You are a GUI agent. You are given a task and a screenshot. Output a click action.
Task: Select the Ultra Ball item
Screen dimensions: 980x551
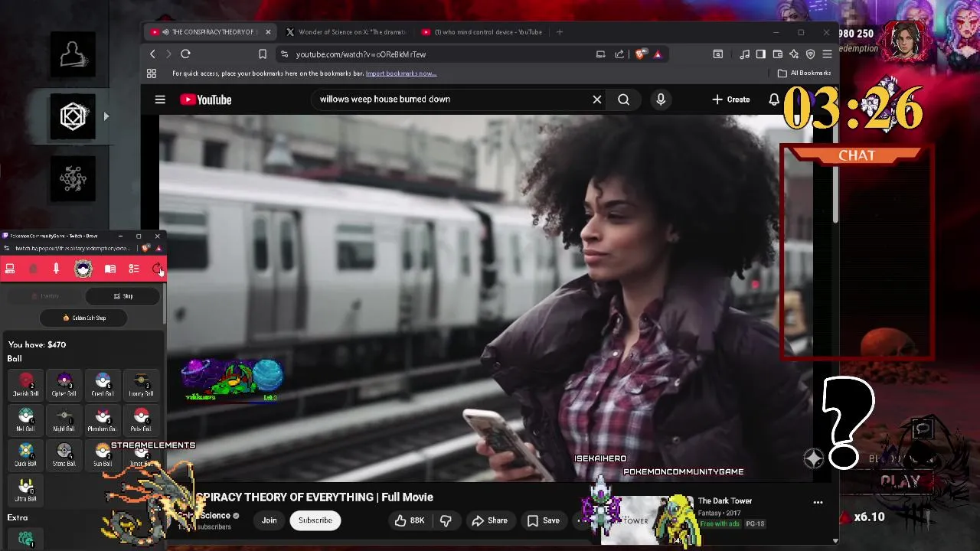coord(26,490)
